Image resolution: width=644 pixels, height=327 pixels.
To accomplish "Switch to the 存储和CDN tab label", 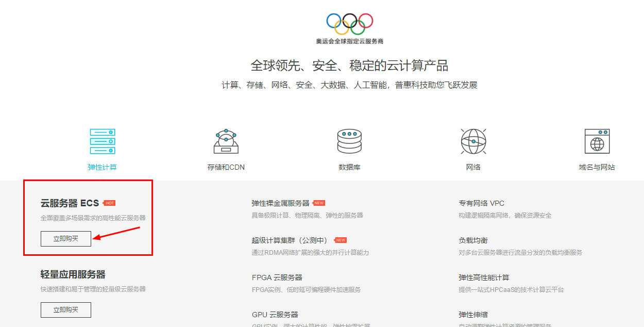I will pyautogui.click(x=226, y=167).
